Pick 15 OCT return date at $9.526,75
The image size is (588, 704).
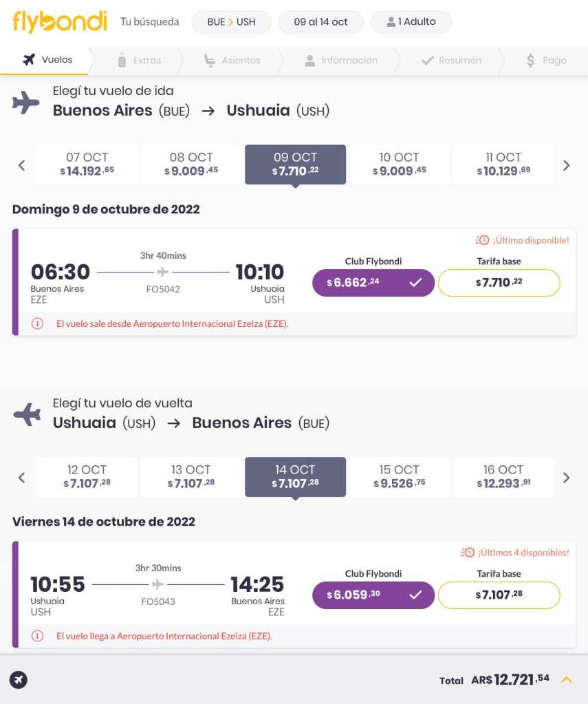pos(399,477)
